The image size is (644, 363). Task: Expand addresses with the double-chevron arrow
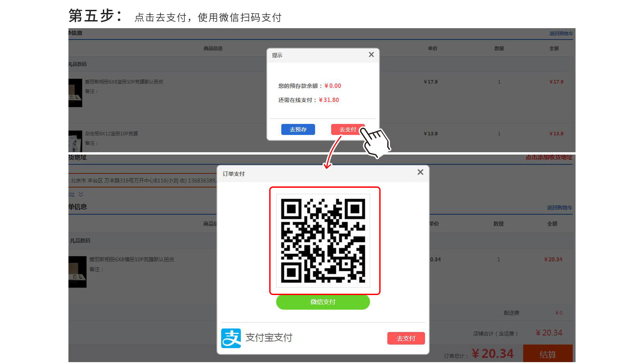81,194
